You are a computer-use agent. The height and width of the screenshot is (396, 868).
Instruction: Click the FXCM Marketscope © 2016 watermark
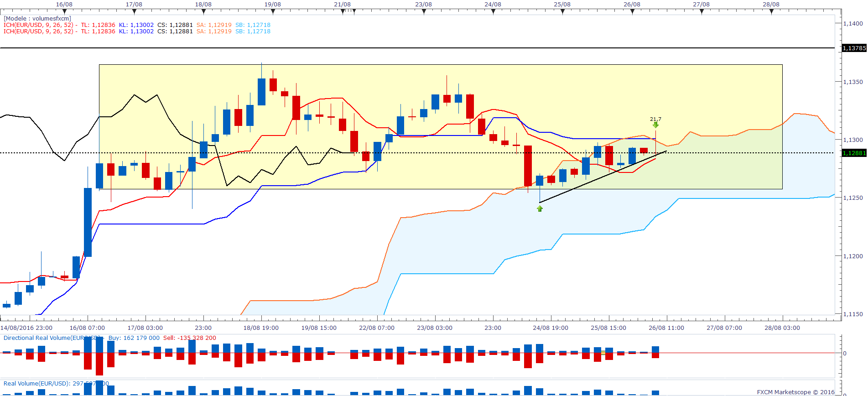(795, 392)
